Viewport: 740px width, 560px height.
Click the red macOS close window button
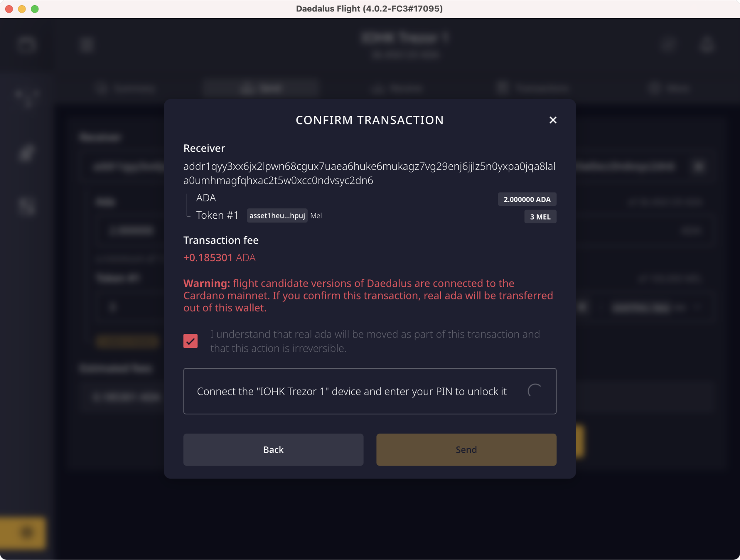pyautogui.click(x=9, y=9)
